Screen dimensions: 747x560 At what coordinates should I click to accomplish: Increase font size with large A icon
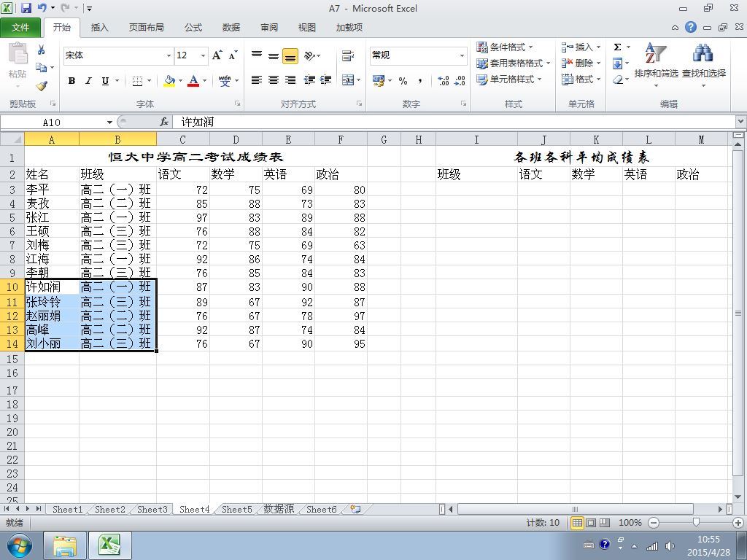pos(217,55)
